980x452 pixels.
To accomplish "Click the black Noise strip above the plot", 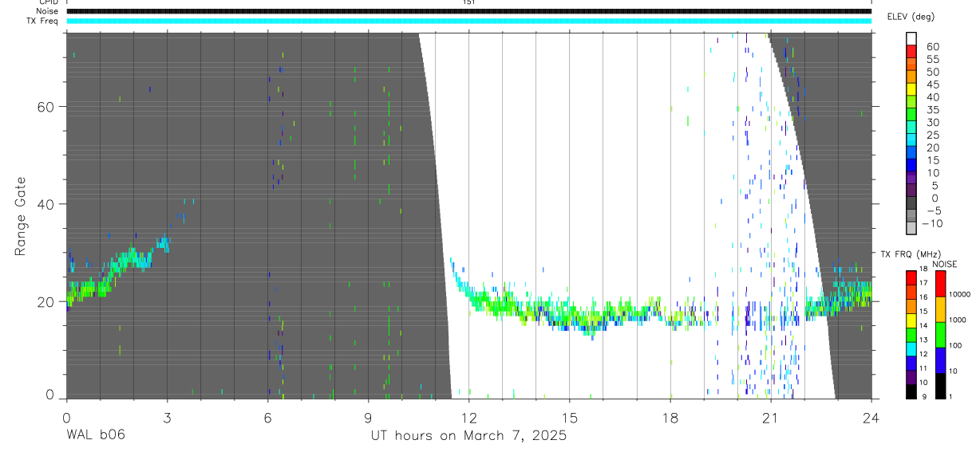I will click(x=468, y=11).
